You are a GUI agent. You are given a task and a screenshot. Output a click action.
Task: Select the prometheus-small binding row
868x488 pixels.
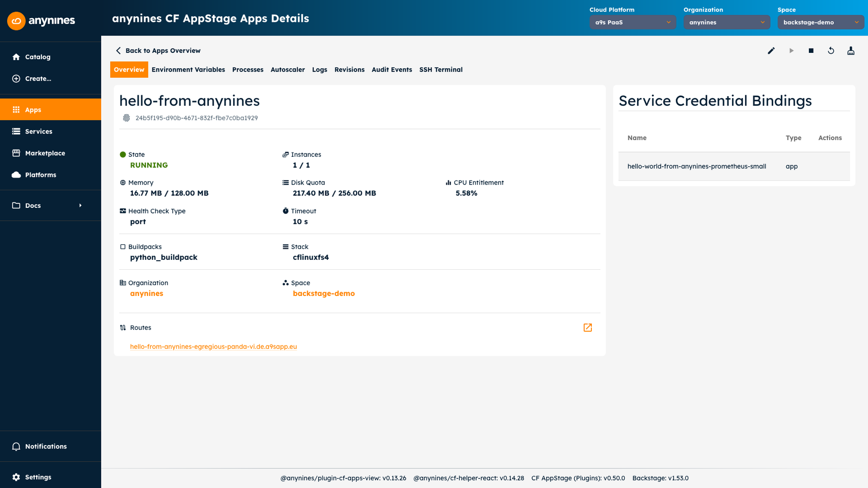(734, 166)
